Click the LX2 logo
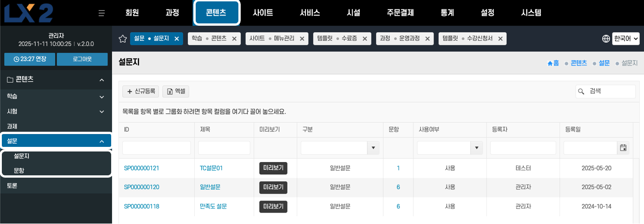Screen dimensions: 644x224 28,12
